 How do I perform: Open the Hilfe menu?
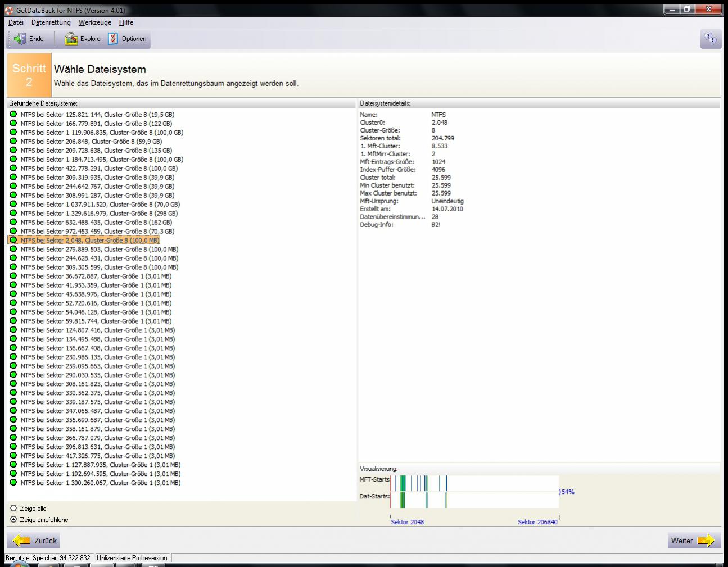[x=126, y=22]
